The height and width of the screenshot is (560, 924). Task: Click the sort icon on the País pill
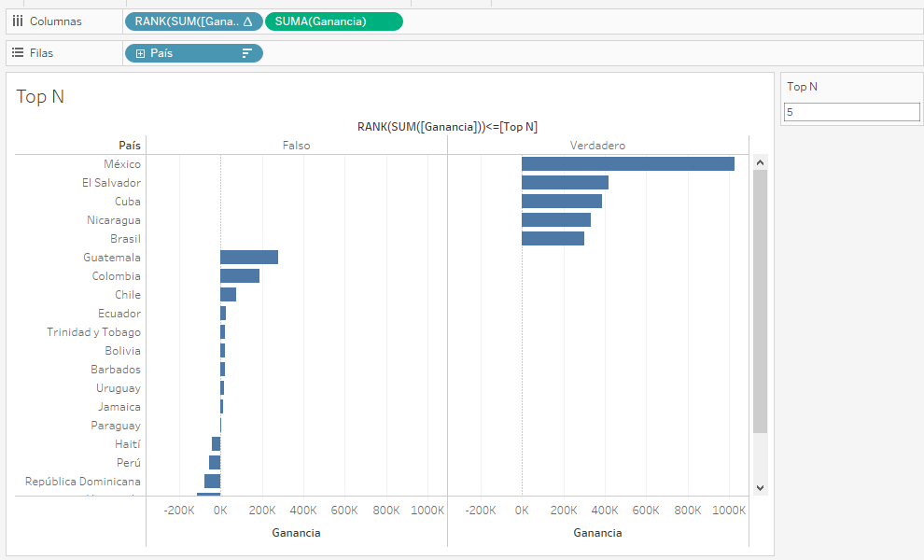click(248, 53)
